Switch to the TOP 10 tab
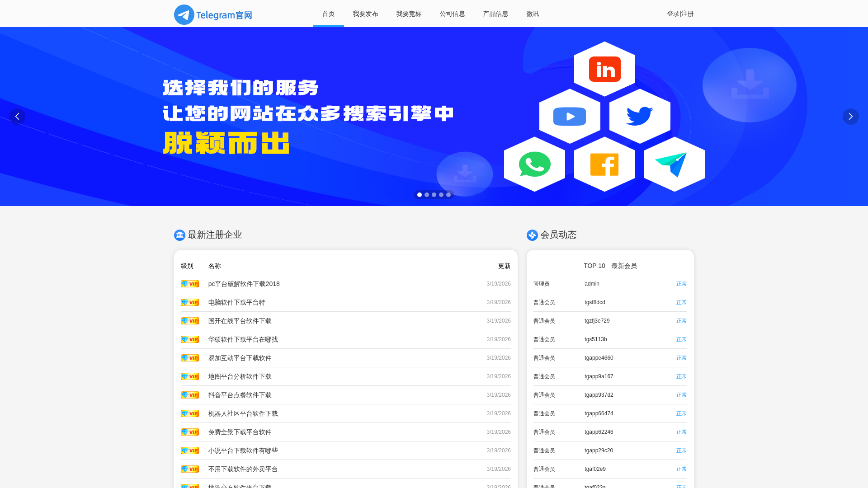Viewport: 868px width, 488px height. click(594, 266)
